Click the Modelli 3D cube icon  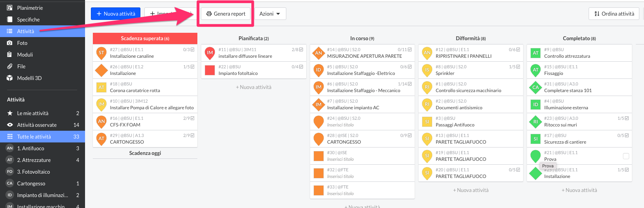coord(10,78)
